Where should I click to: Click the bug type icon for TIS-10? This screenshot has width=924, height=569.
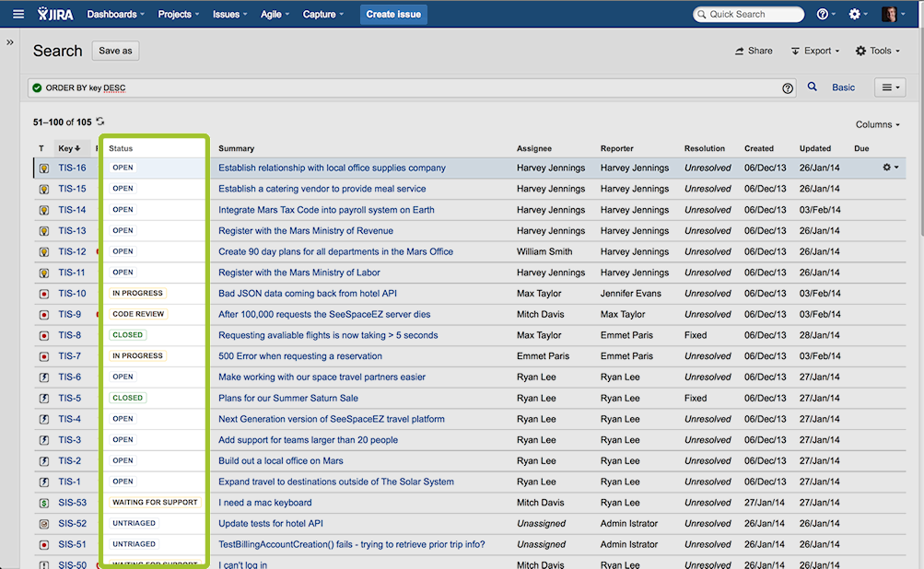(x=44, y=294)
